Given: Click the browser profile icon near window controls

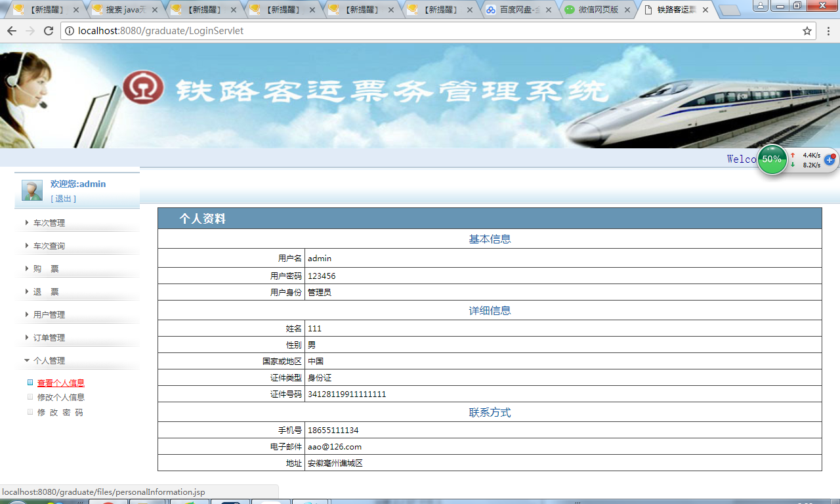Looking at the screenshot, I should tap(761, 6).
